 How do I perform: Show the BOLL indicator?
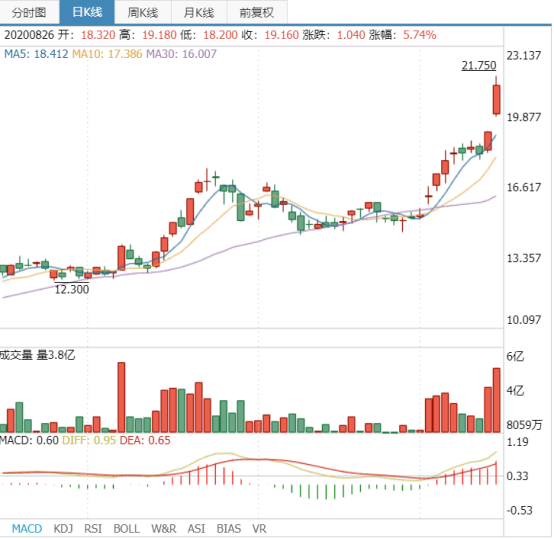click(126, 529)
